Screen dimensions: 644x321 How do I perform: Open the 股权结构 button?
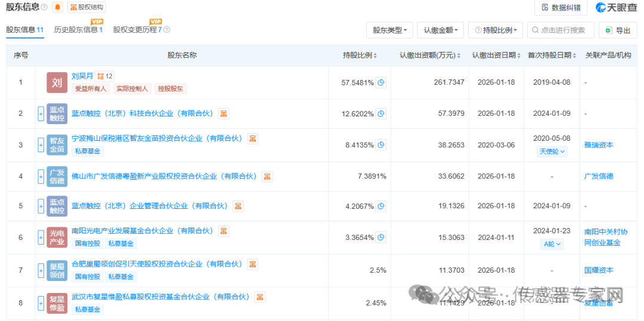click(x=86, y=7)
